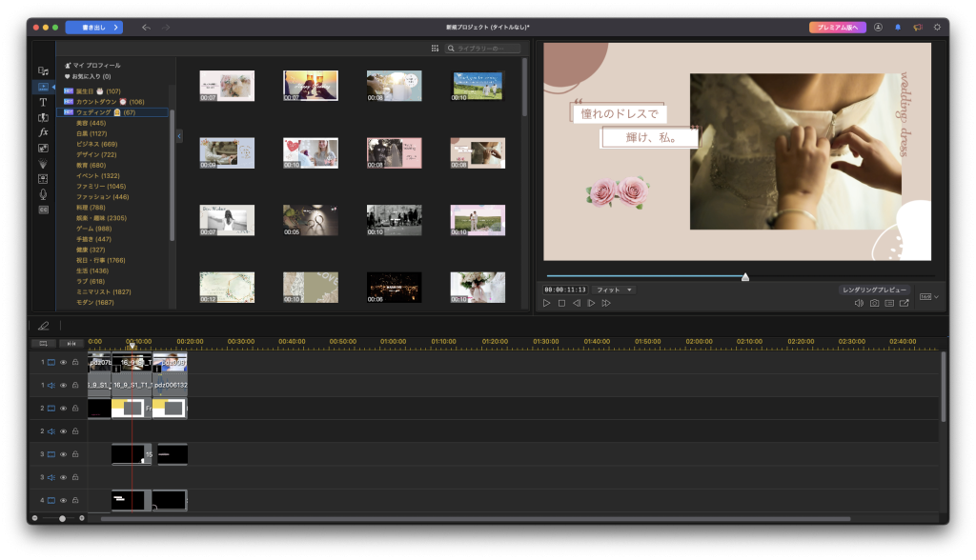Lock video track 2 using padlock

[x=75, y=408]
